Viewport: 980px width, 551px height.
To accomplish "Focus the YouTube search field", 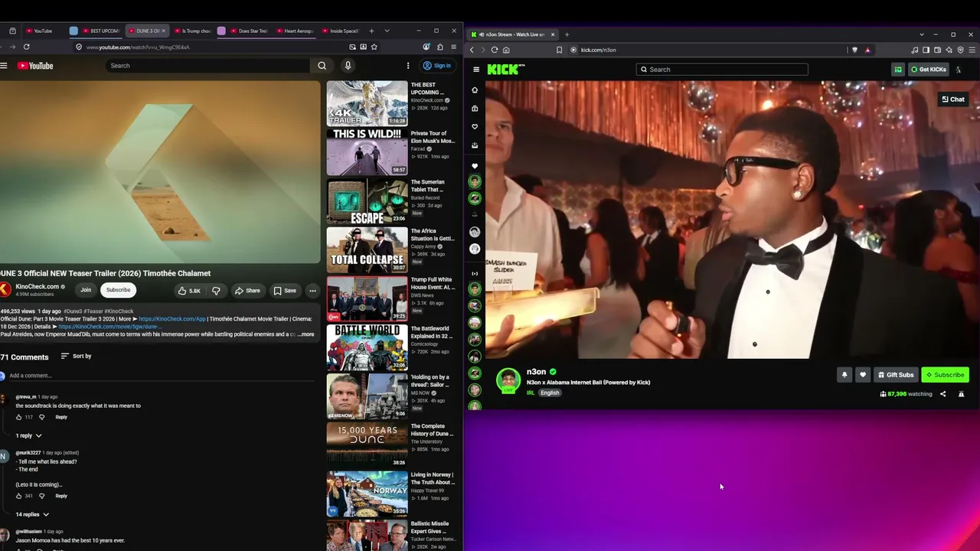I will (207, 66).
